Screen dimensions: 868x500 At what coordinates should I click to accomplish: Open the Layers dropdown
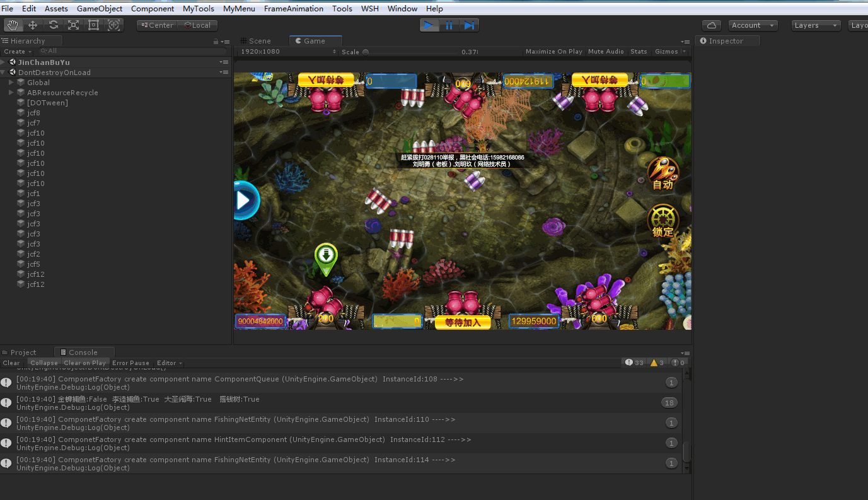816,25
